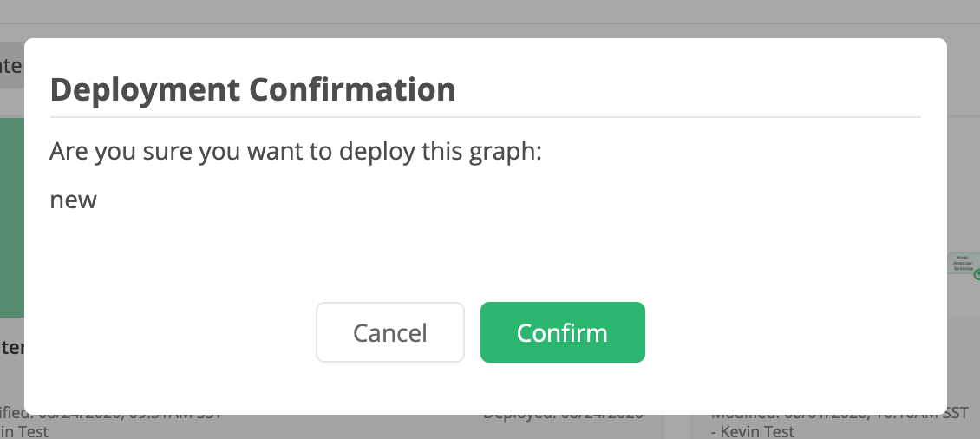Click the green graph thumbnail at left edge
The height and width of the screenshot is (439, 980).
pyautogui.click(x=11, y=217)
